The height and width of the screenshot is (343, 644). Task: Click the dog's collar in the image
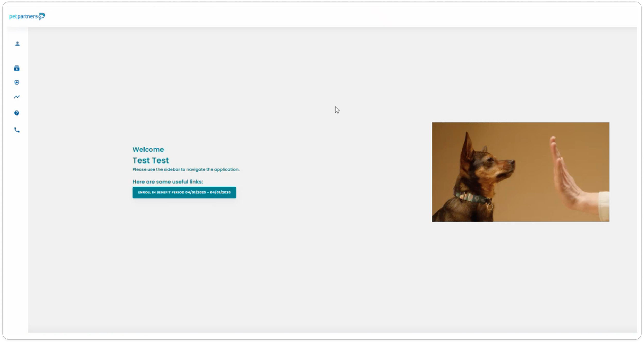(473, 198)
